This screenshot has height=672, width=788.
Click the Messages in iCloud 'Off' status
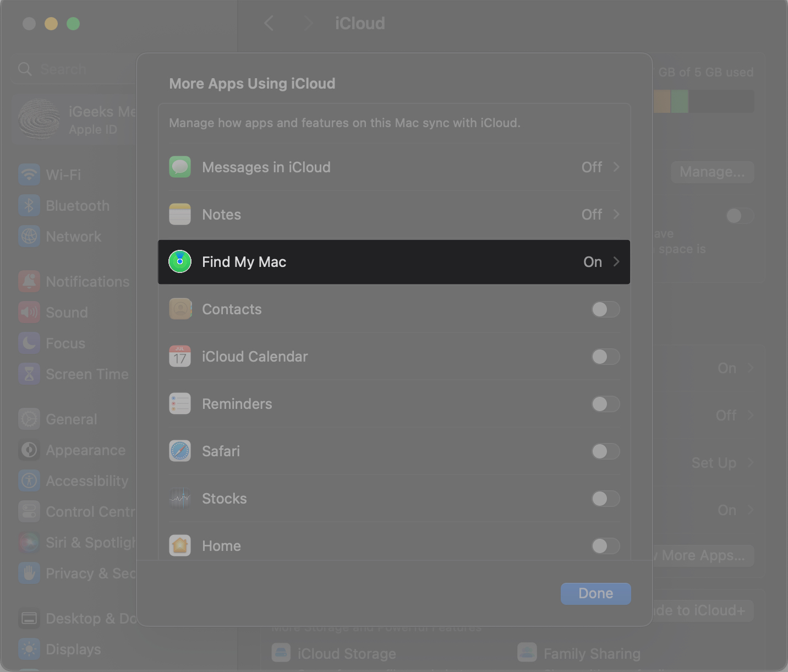point(592,167)
